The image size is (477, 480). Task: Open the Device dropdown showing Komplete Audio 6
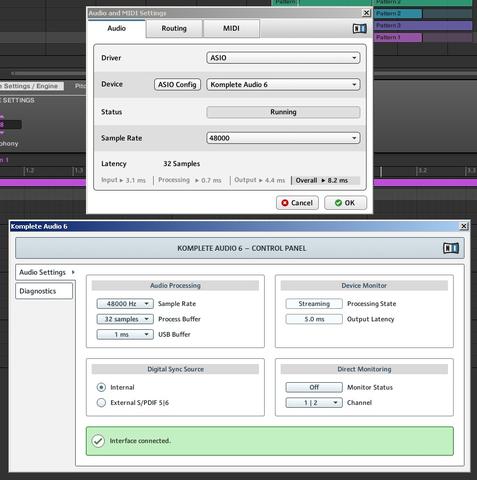click(283, 84)
